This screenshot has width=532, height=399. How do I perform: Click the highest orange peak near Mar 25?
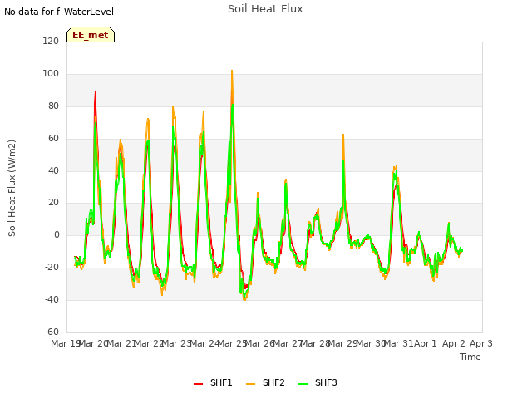coord(232,71)
